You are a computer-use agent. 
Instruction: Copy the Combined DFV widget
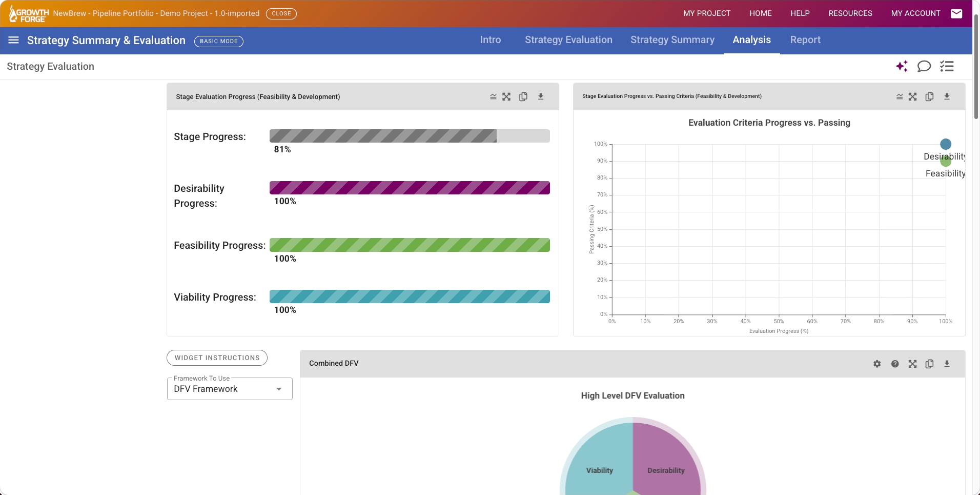point(930,364)
